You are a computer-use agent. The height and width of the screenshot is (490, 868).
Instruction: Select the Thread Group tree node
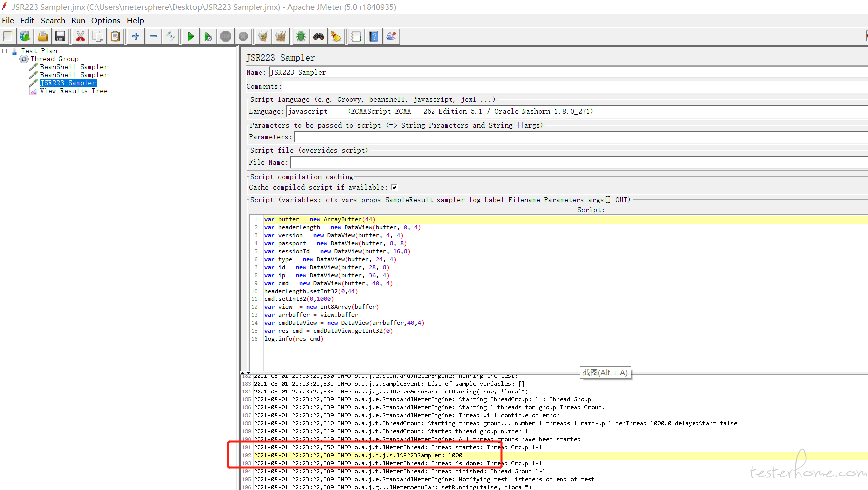[55, 59]
